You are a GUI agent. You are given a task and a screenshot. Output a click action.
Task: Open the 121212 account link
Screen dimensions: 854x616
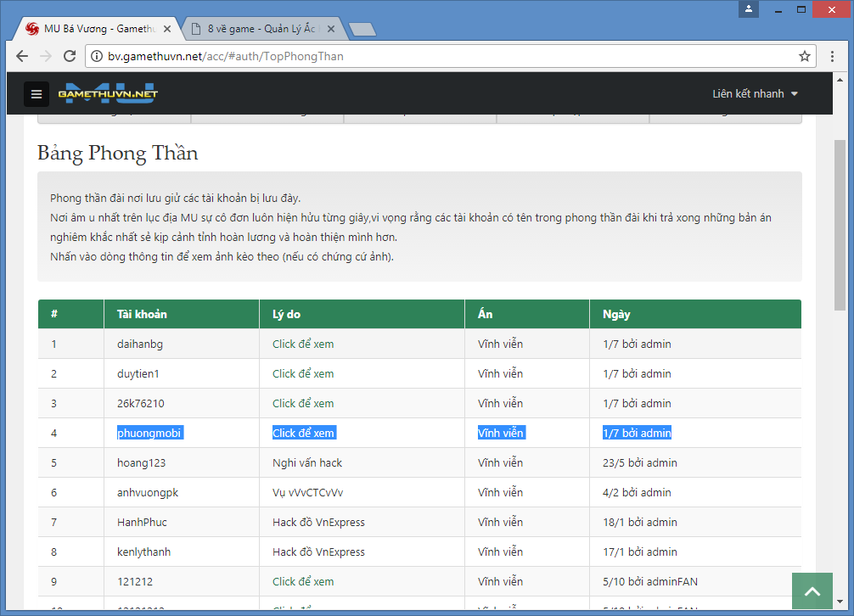click(x=135, y=581)
